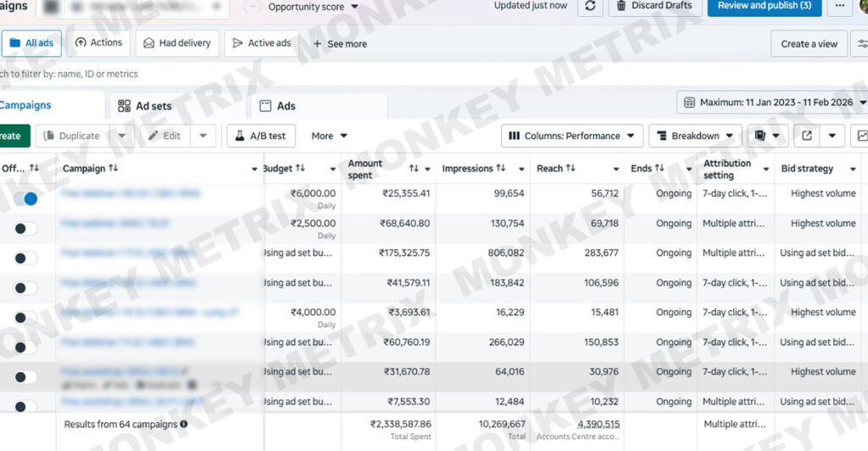Enable the second campaign's toggle switch
Screen dimensions: 868x451
point(26,228)
